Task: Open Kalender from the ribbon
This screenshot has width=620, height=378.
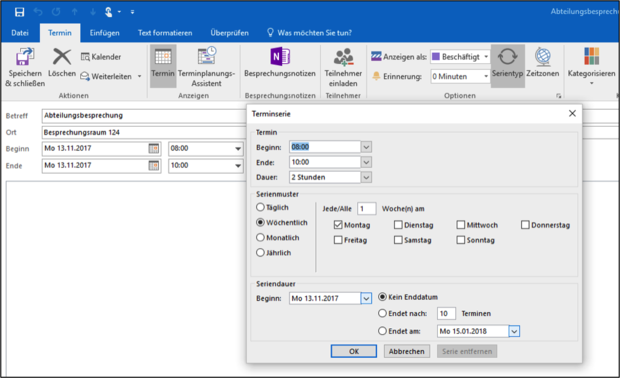Action: (x=101, y=57)
